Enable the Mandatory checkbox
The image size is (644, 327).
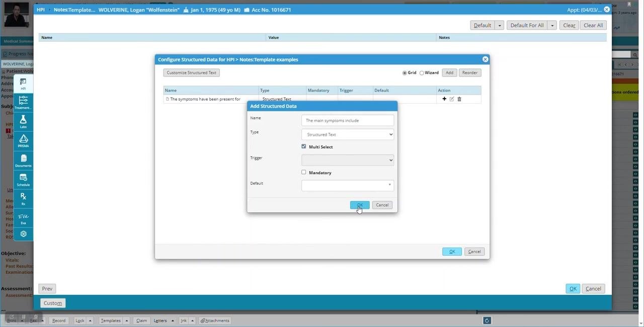(x=304, y=172)
